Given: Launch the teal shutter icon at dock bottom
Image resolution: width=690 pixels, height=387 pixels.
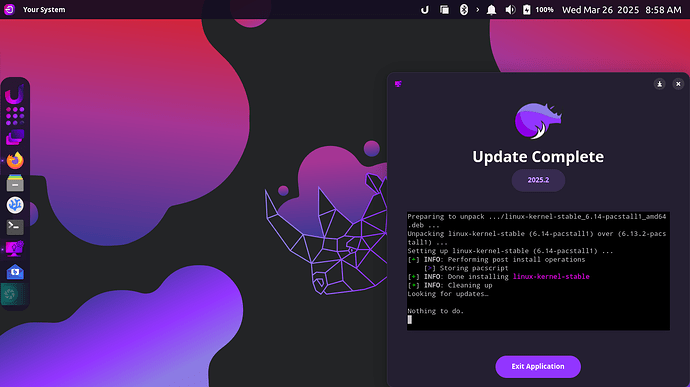Looking at the screenshot, I should (11, 294).
